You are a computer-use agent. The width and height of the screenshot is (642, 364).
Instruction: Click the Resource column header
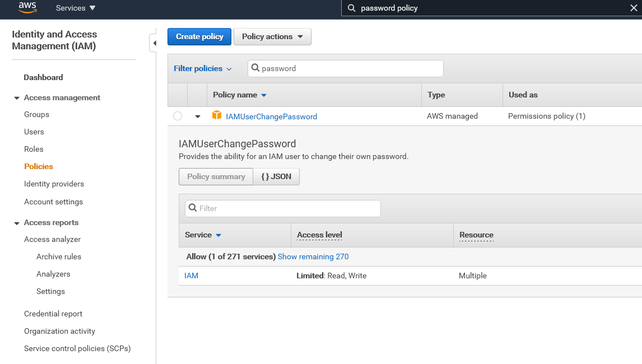(476, 235)
